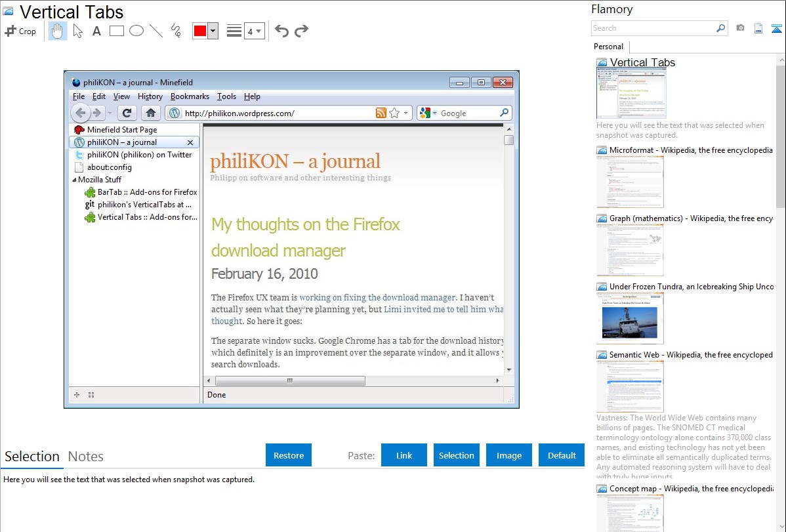This screenshot has height=532, width=786.
Task: Pick the text annotation tool
Action: [x=96, y=31]
